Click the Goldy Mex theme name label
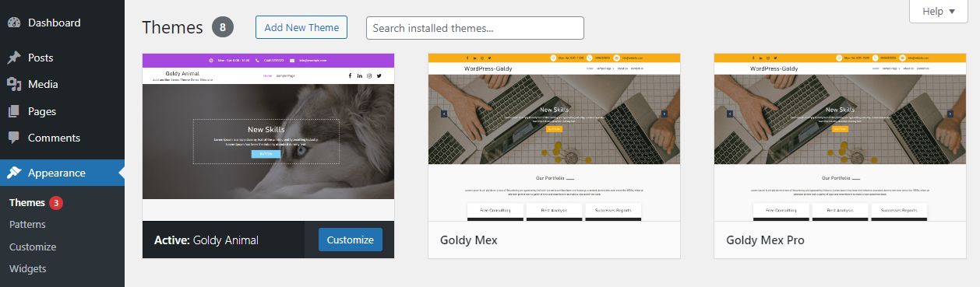The image size is (980, 287). coord(469,240)
